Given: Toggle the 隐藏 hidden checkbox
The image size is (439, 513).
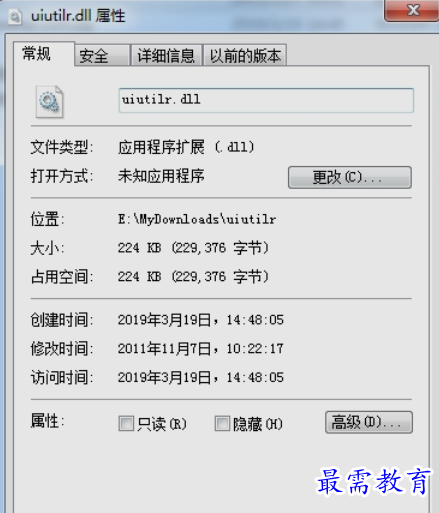Looking at the screenshot, I should click(x=222, y=423).
